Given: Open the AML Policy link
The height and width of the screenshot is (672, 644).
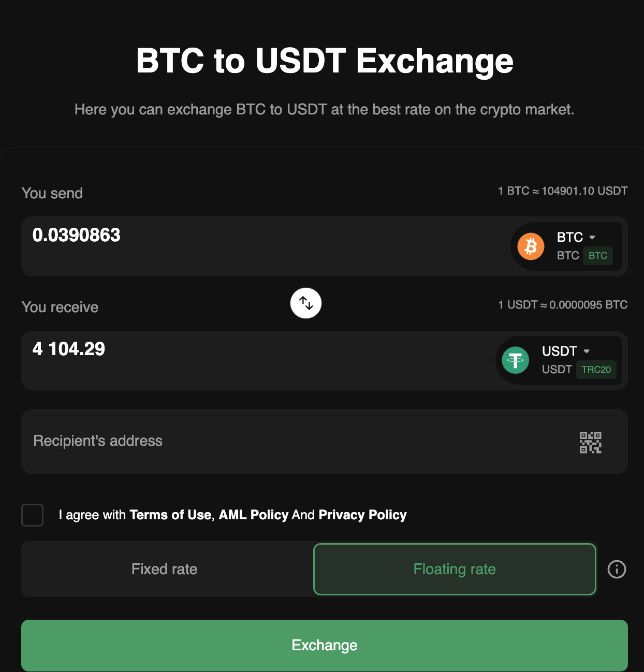Looking at the screenshot, I should tap(253, 515).
